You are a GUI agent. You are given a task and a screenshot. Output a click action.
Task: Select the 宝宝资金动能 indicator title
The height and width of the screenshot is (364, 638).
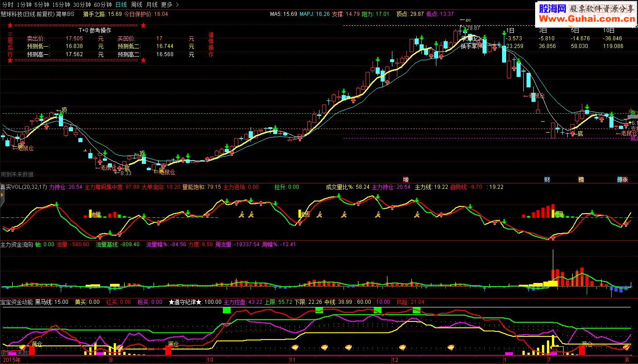[x=17, y=302]
